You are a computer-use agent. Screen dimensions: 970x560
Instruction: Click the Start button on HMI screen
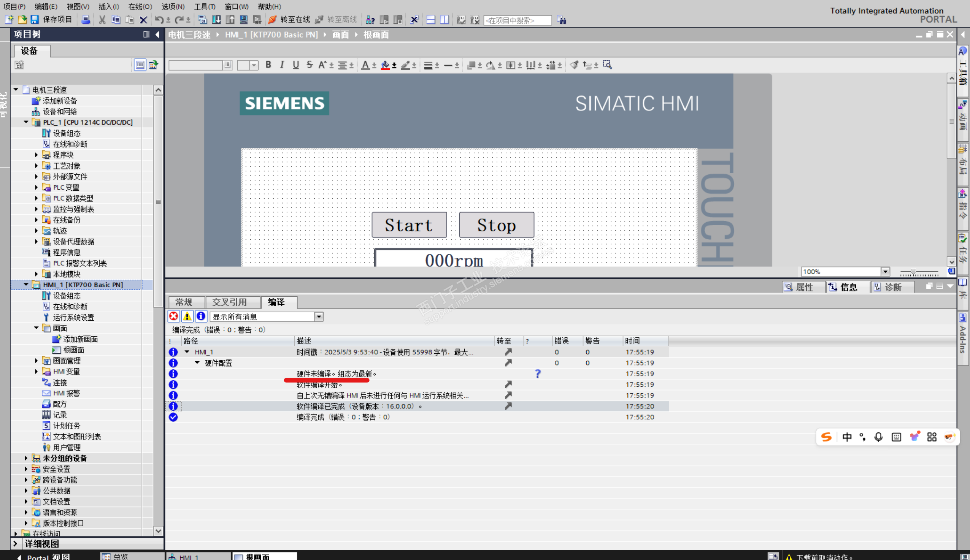409,225
